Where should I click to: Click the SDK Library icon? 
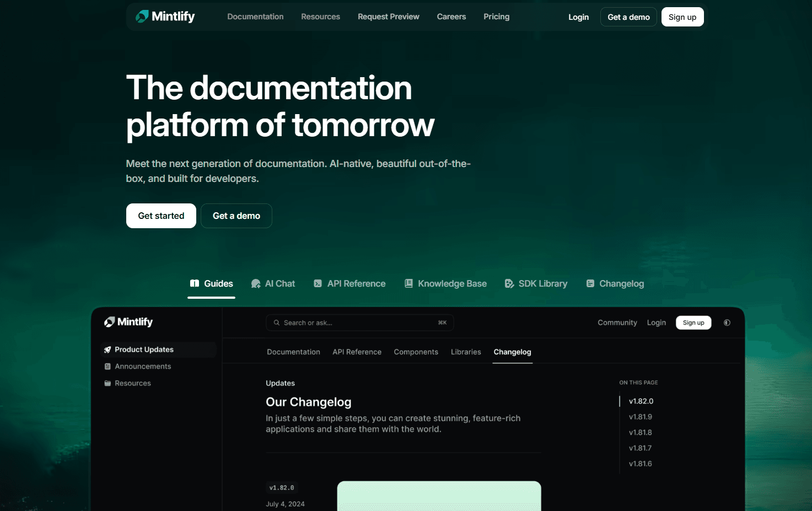(509, 283)
